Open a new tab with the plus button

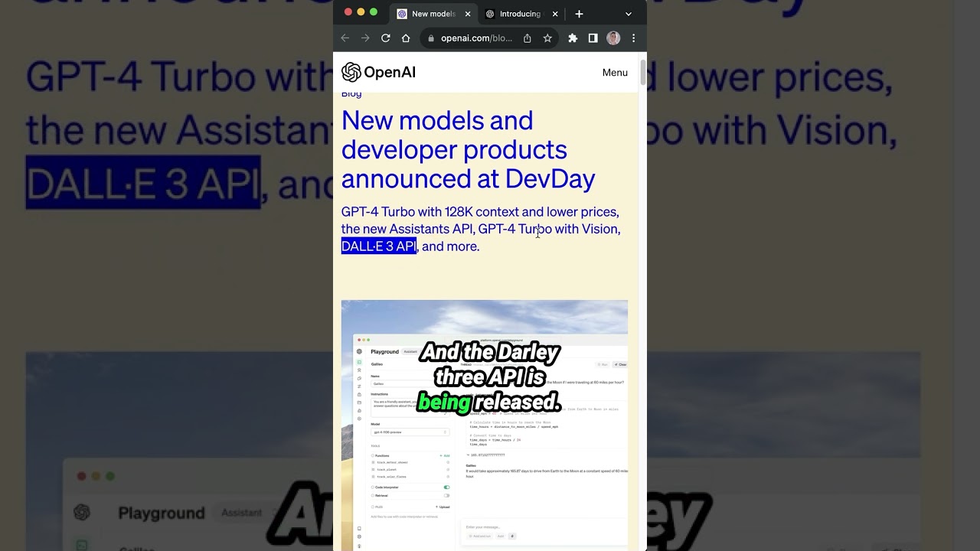[579, 14]
